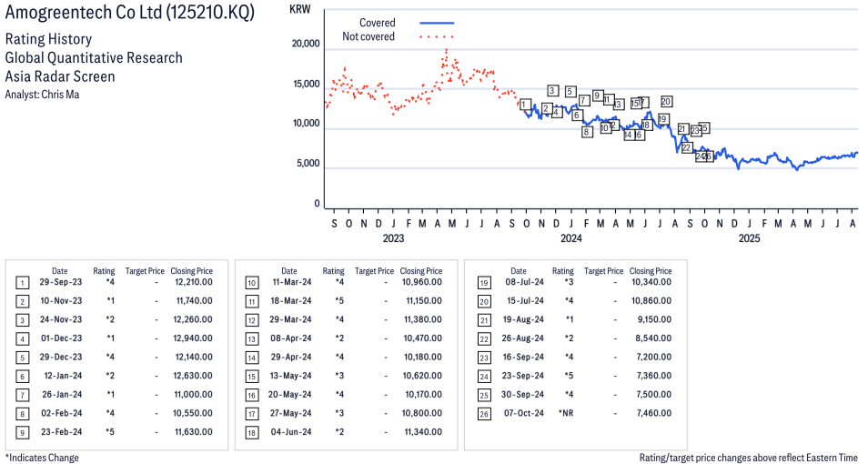Click the date 12-Jan-24
The width and height of the screenshot is (868, 464).
[x=63, y=376]
